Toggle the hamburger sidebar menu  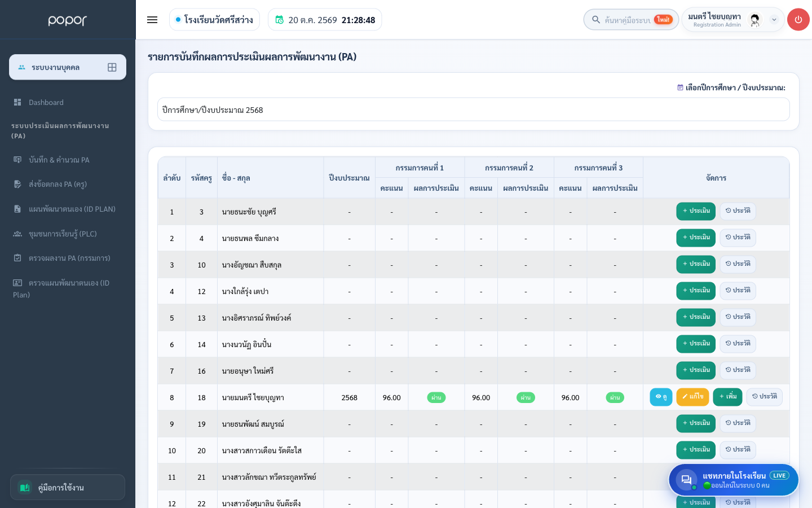click(x=152, y=20)
